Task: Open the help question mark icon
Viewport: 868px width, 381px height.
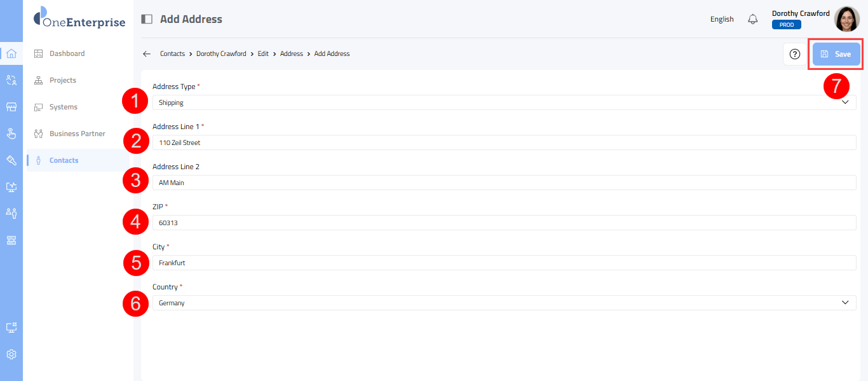Action: tap(794, 54)
